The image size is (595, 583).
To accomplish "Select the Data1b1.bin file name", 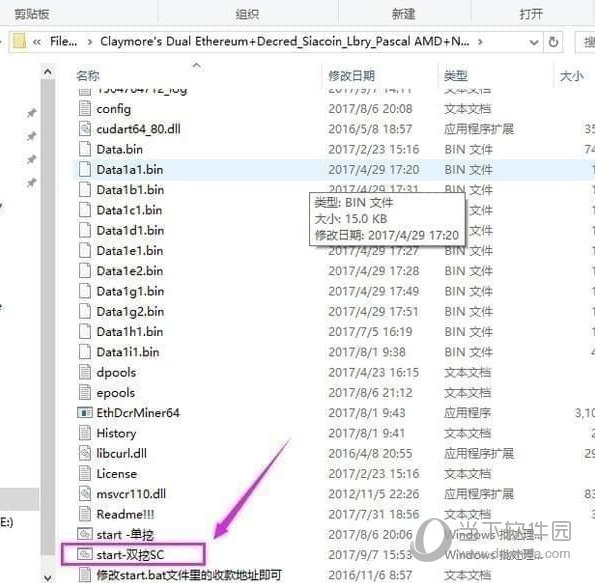I will pos(130,190).
